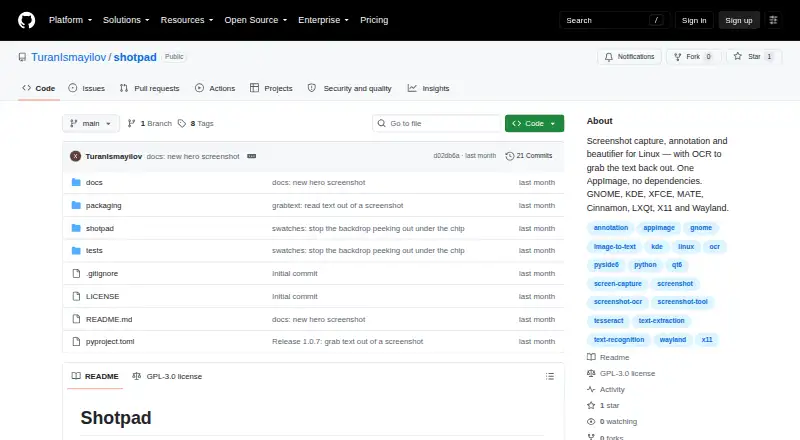This screenshot has width=800, height=440.
Task: Filter by the gnome topic
Action: pyautogui.click(x=701, y=228)
